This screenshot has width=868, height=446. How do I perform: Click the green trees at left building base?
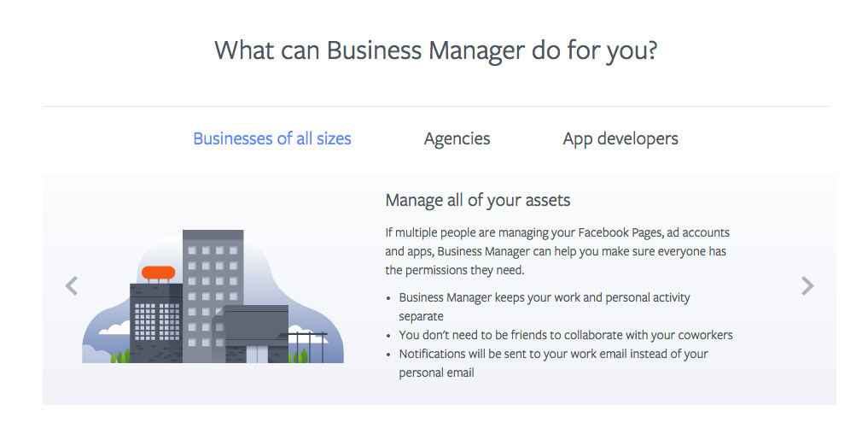[x=120, y=355]
